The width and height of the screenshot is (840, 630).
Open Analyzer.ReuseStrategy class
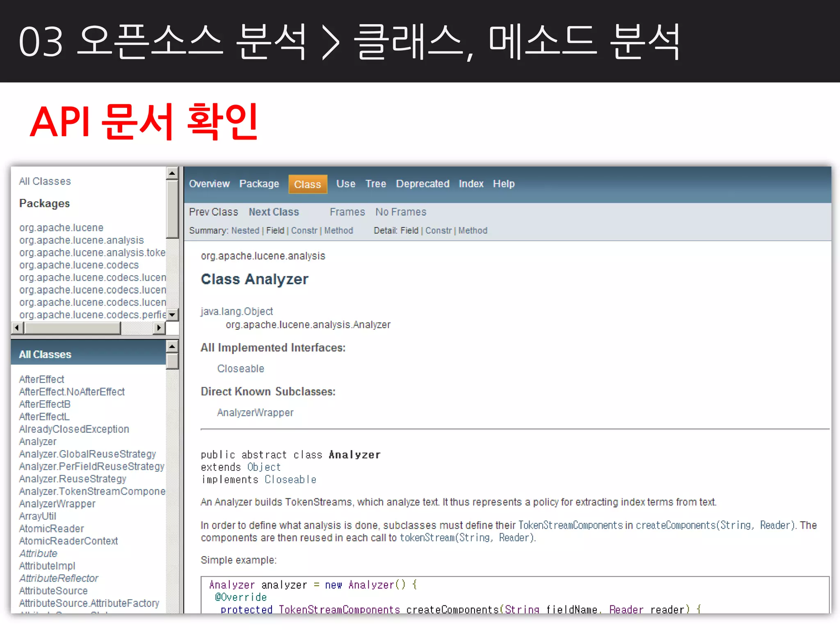coord(73,479)
